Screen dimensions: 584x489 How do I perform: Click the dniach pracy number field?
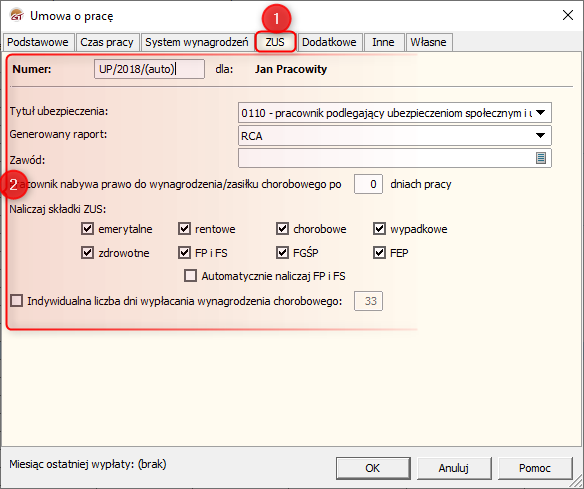368,184
